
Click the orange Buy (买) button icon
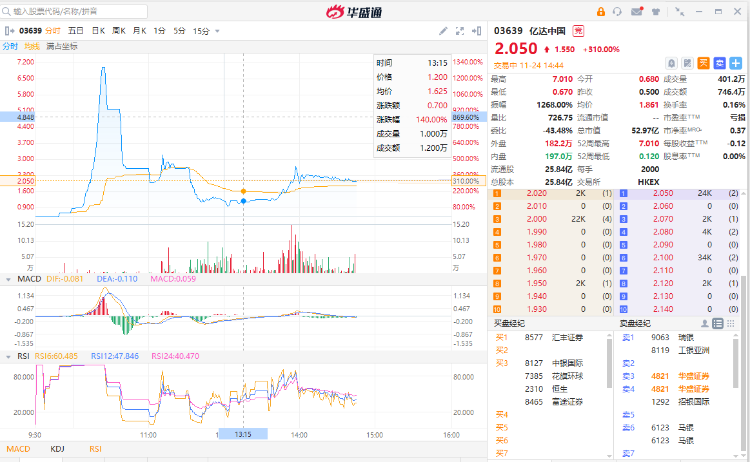[x=704, y=62]
